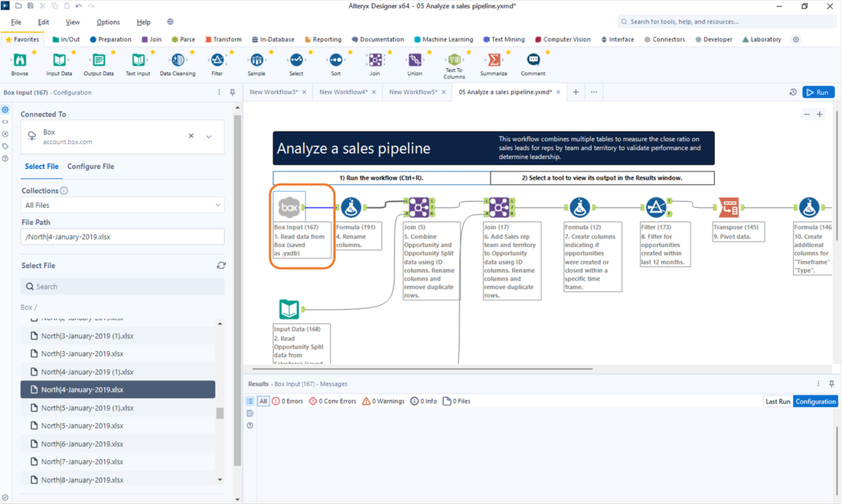Screen dimensions: 842x504
Task: Open the Options menu
Action: 108,21
